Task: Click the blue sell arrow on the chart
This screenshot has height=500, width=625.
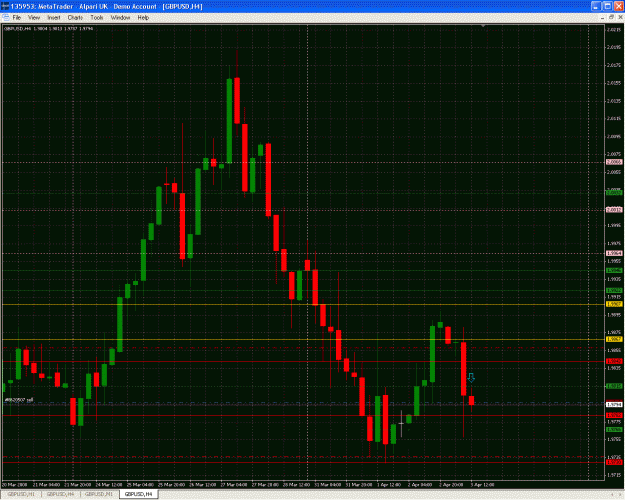Action: click(x=471, y=378)
